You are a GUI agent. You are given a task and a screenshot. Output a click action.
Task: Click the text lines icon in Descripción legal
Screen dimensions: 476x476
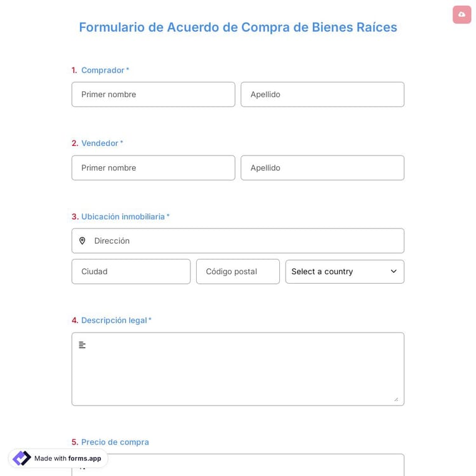tap(82, 345)
